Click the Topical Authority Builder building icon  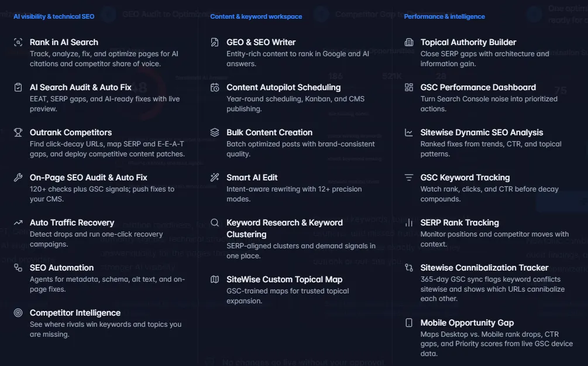pyautogui.click(x=409, y=42)
